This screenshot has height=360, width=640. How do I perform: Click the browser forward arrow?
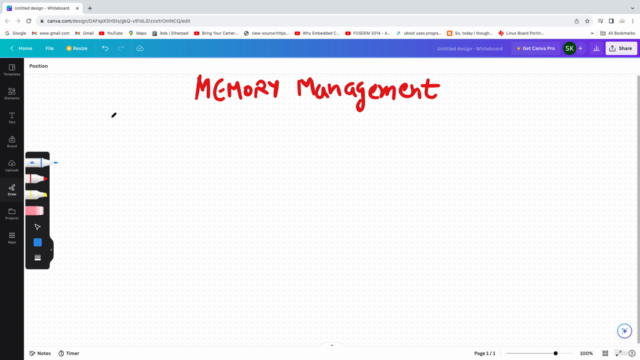point(18,21)
